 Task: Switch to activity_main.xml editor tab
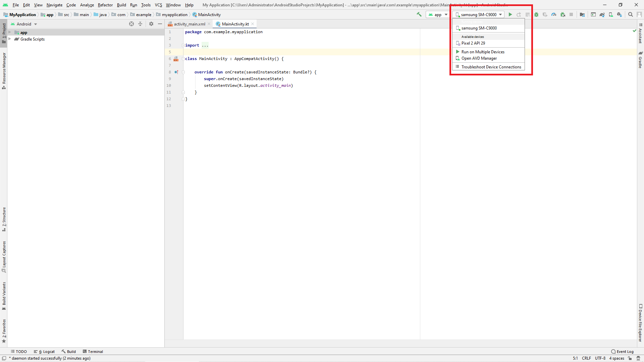189,24
